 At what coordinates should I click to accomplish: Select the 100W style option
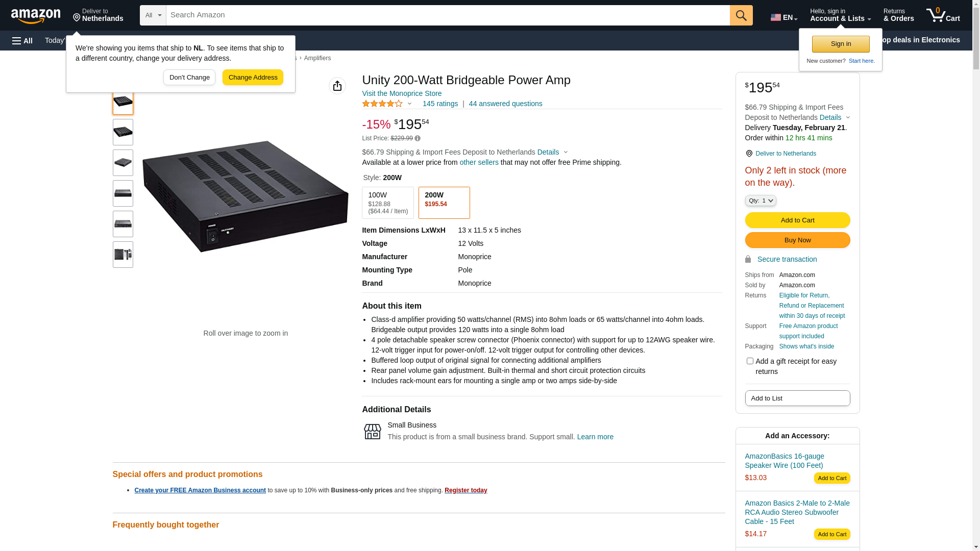pos(387,203)
